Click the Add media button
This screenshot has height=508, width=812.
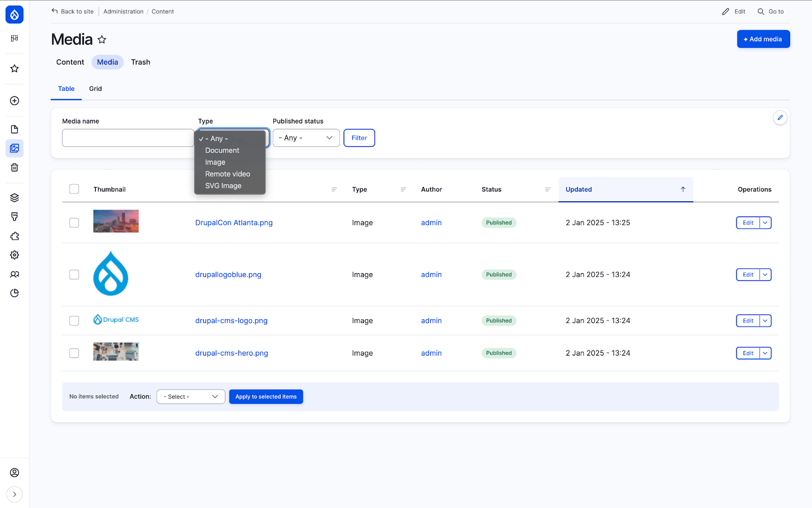[763, 39]
